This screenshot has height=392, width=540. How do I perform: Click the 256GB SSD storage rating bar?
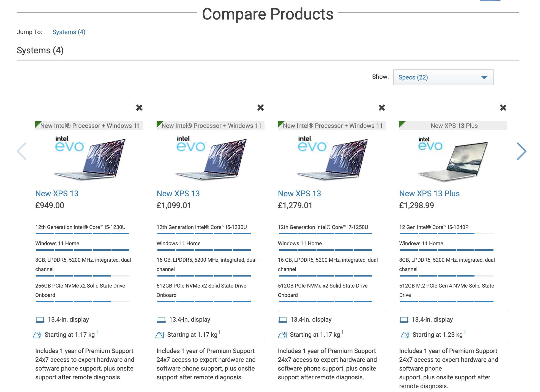83,302
